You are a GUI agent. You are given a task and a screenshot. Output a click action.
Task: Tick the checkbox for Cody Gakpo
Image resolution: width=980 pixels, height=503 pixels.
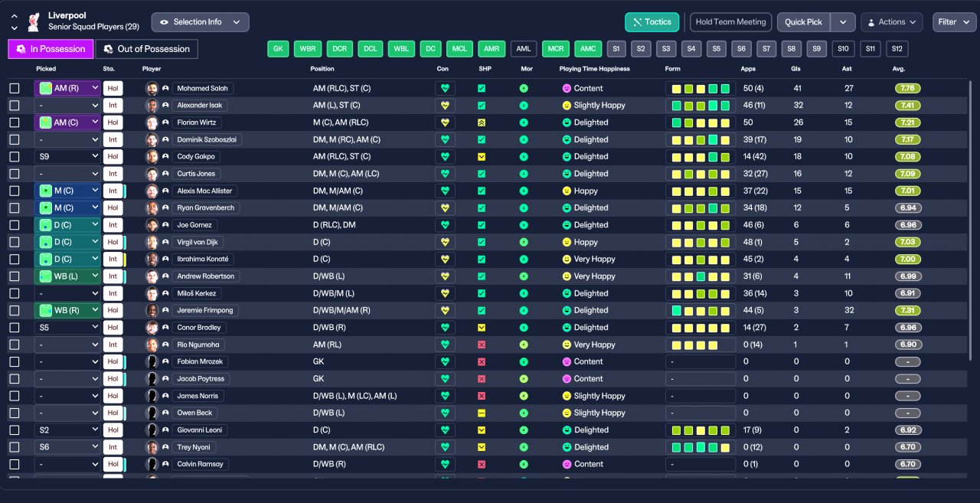[x=15, y=156]
